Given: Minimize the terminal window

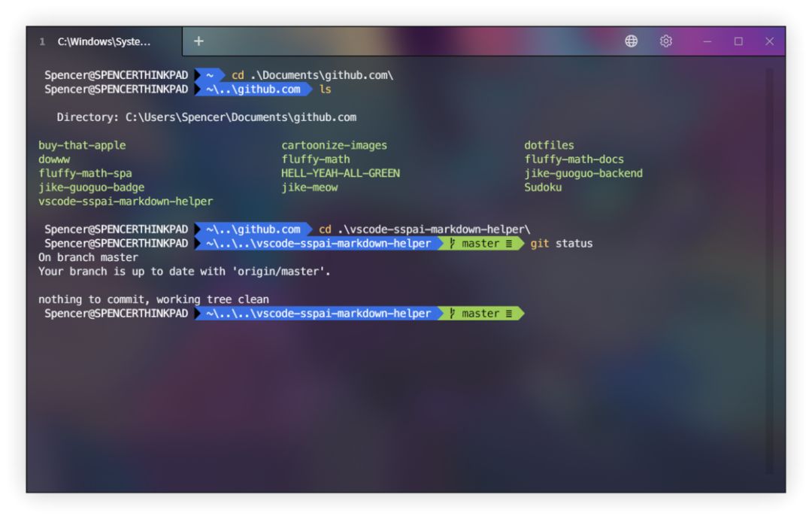Looking at the screenshot, I should 707,41.
